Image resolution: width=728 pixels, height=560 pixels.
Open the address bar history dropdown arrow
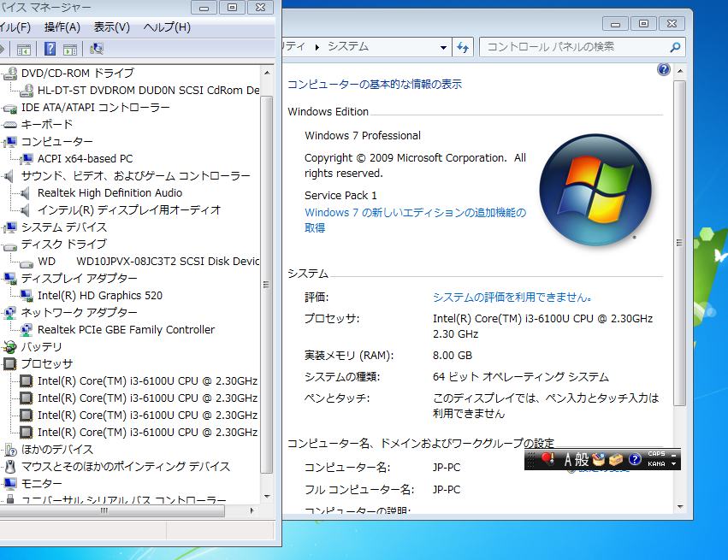(443, 47)
